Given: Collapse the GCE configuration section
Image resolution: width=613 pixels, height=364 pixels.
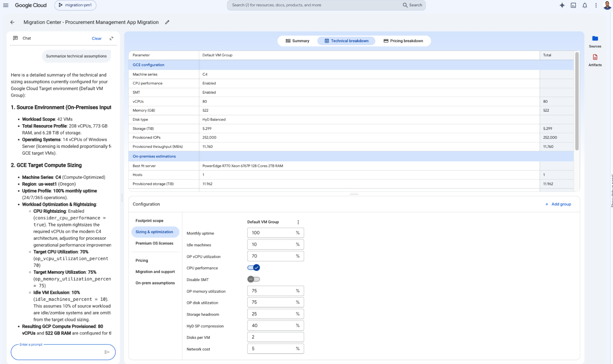Looking at the screenshot, I should (148, 65).
